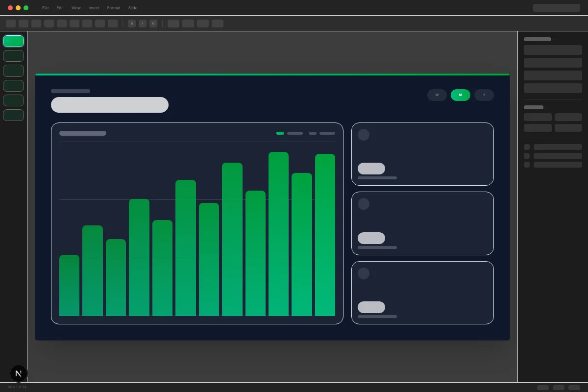Screen dimensions: 588x392
Task: Click the tallest green bar in the chart
Action: (x=278, y=234)
